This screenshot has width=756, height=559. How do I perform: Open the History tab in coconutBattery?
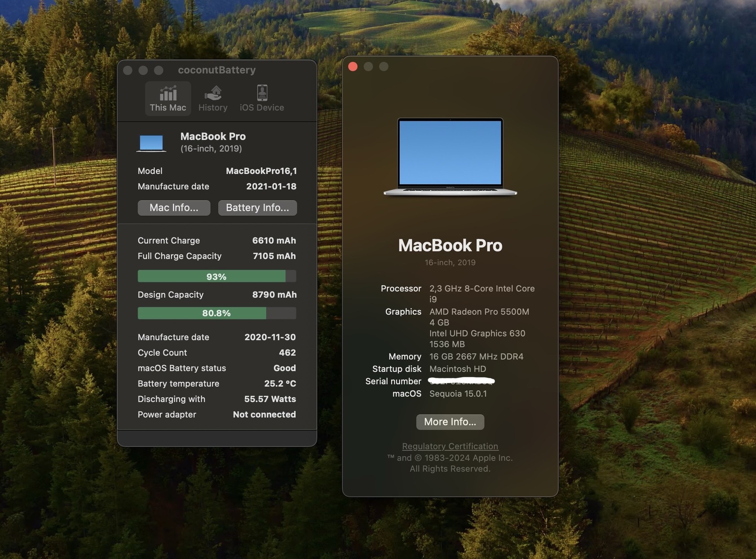213,98
